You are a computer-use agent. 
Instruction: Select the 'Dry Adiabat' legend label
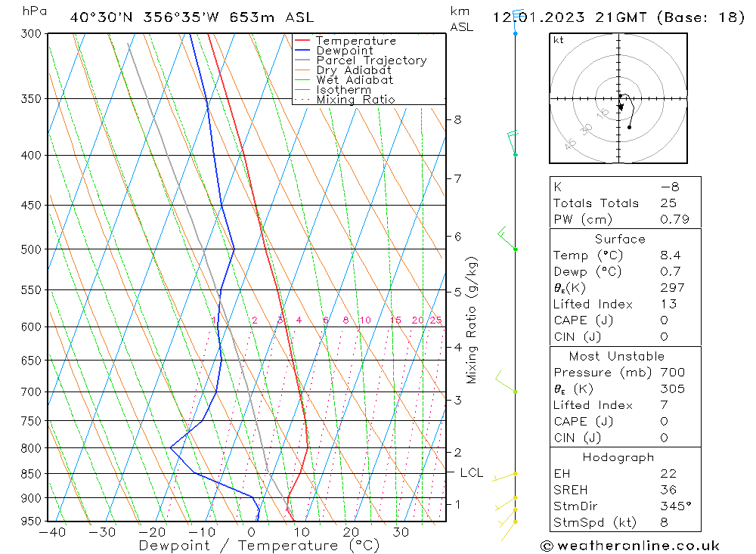(x=354, y=70)
